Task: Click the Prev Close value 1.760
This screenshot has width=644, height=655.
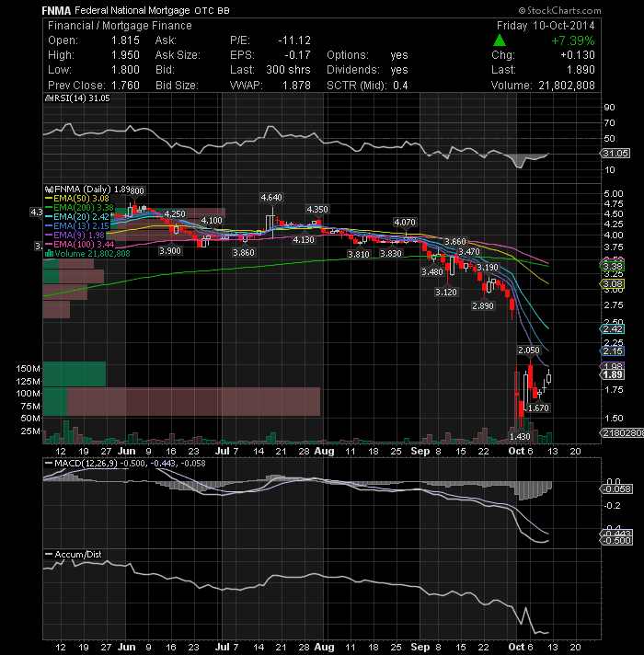Action: [x=125, y=86]
